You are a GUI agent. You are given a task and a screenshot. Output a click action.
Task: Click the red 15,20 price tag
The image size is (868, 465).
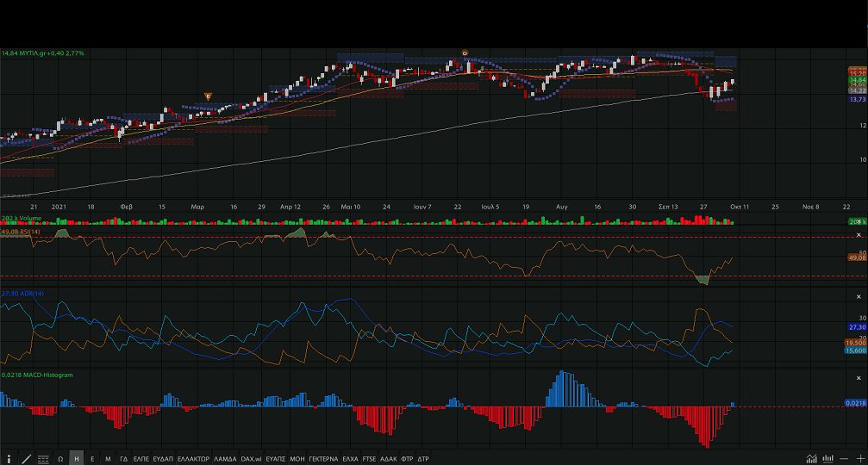coord(858,73)
